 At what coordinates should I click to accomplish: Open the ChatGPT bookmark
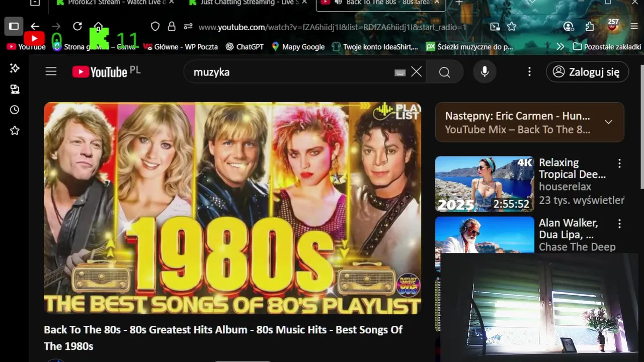[245, 47]
